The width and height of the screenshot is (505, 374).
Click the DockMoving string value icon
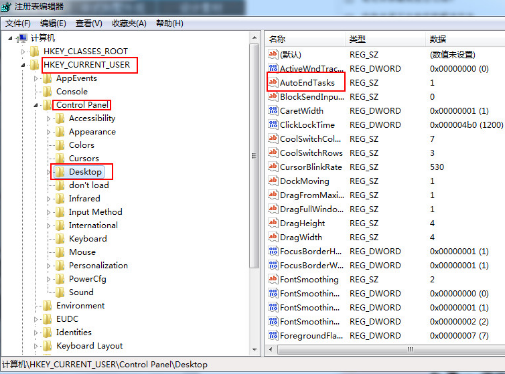pyautogui.click(x=273, y=181)
